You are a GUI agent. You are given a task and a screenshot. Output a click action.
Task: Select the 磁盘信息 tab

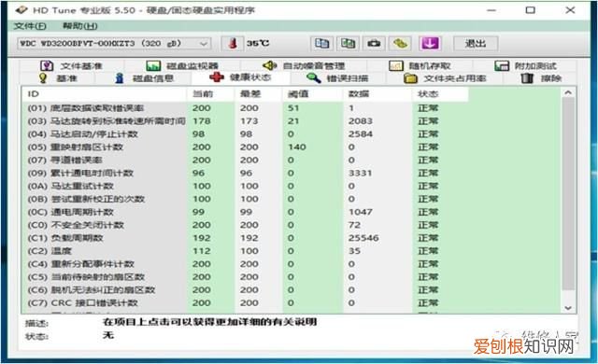point(144,78)
